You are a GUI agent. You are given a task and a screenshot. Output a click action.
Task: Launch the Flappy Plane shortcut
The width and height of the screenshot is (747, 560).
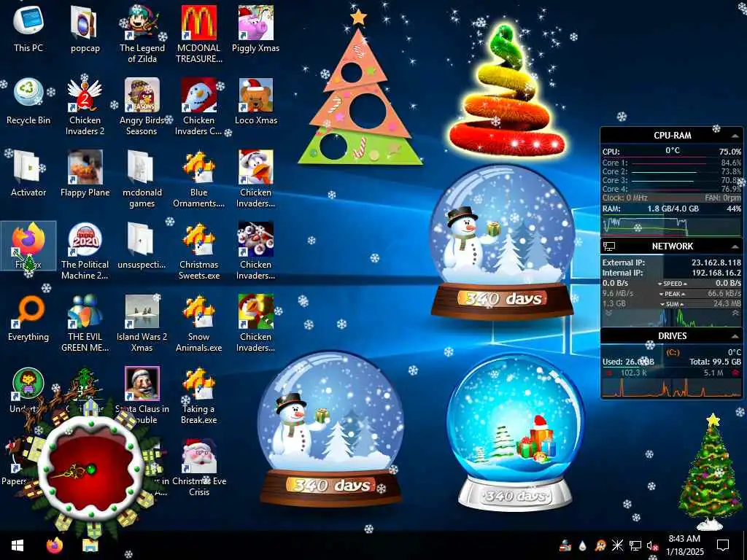(85, 174)
